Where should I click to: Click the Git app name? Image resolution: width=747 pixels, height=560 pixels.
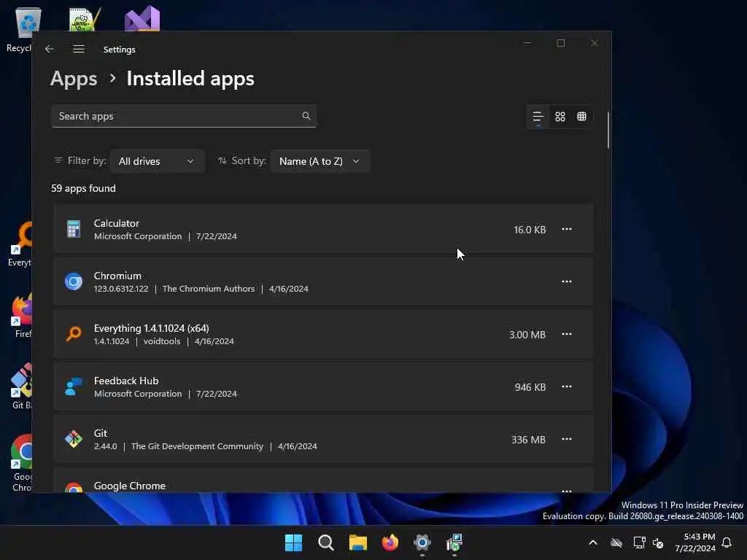(101, 433)
